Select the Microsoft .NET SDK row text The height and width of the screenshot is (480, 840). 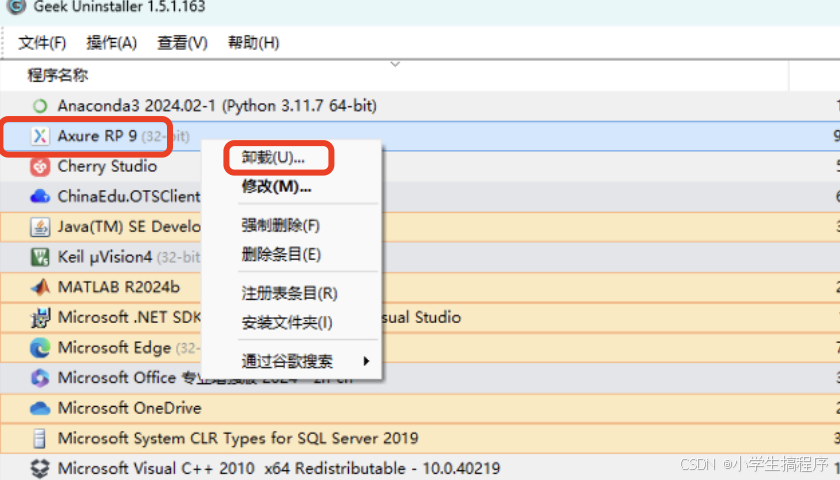coord(129,318)
